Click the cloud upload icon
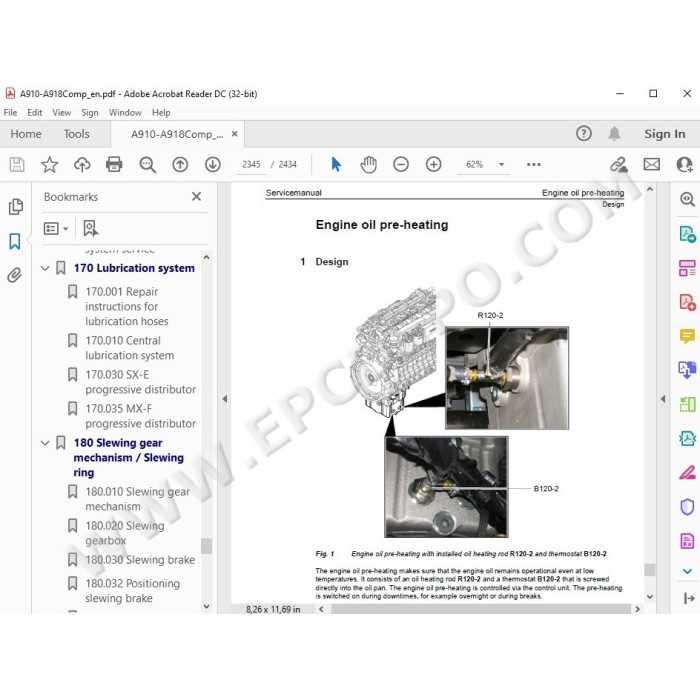Image resolution: width=700 pixels, height=700 pixels. point(82,165)
